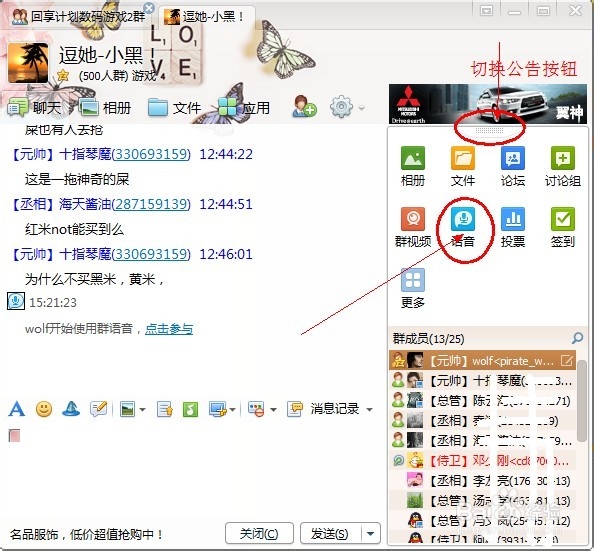The width and height of the screenshot is (594, 551).
Task: Open the 文件 app icon in the side panel
Action: tap(463, 158)
